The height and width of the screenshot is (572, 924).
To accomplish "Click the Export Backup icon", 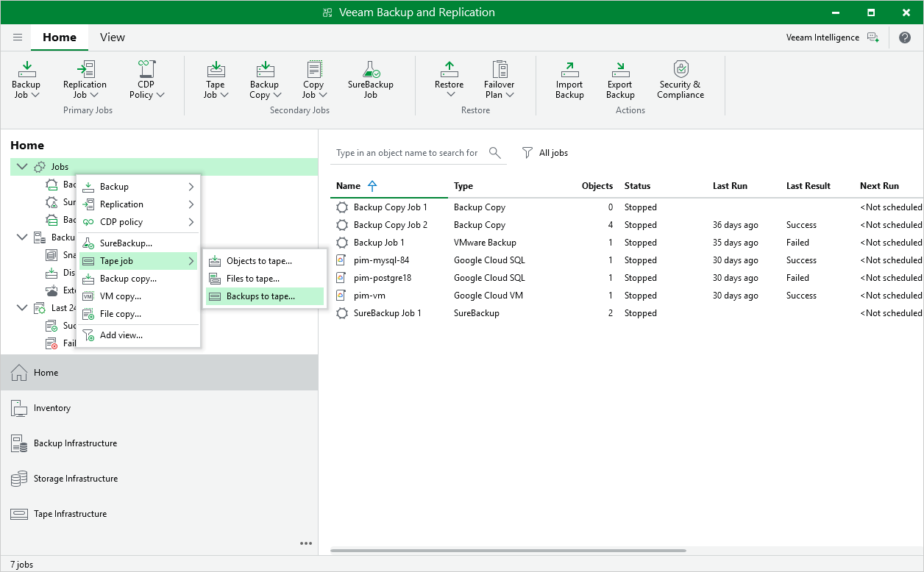I will point(619,79).
